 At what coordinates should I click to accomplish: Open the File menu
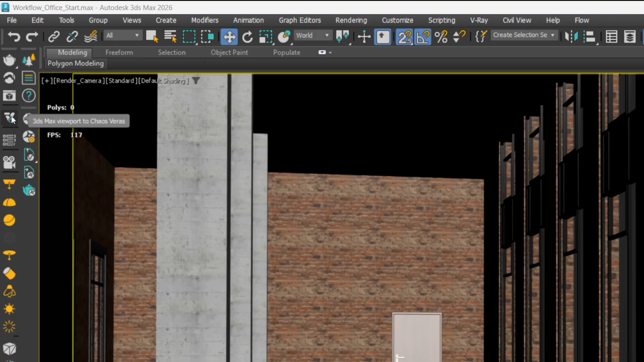click(x=12, y=20)
